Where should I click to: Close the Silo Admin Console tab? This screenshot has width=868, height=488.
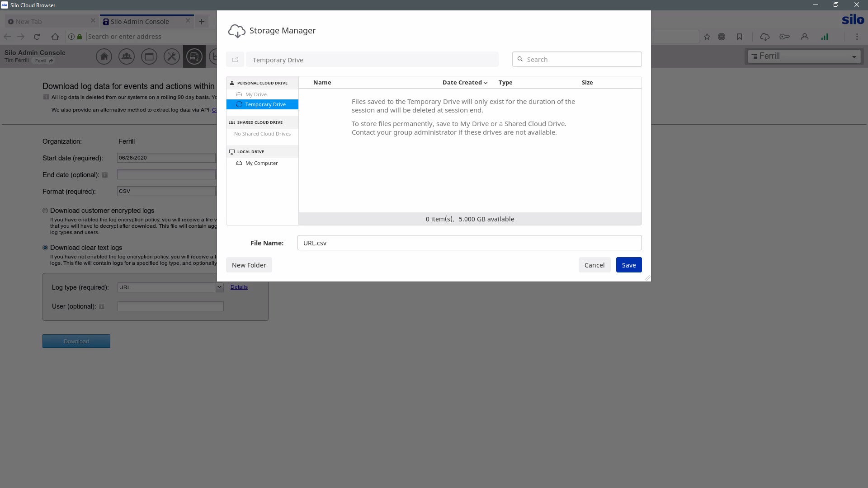[188, 21]
